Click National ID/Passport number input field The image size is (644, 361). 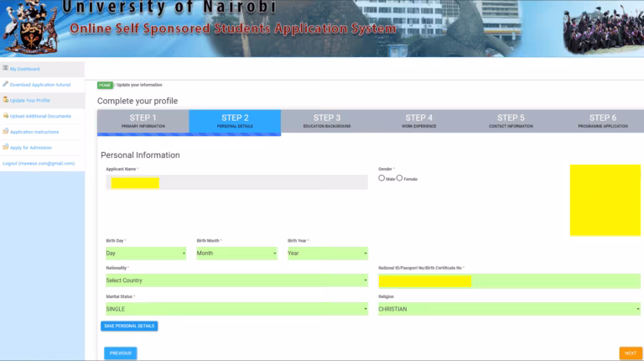click(509, 281)
